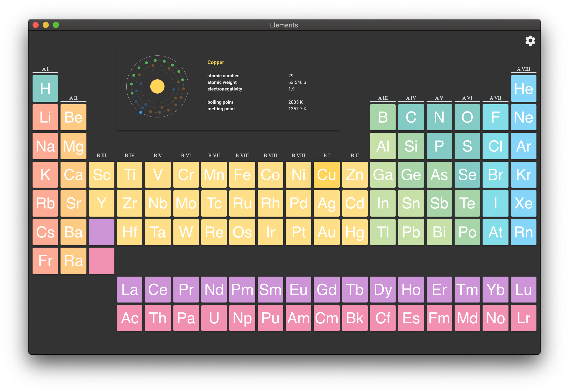This screenshot has width=569, height=392.
Task: Click the A IV group header
Action: click(411, 98)
